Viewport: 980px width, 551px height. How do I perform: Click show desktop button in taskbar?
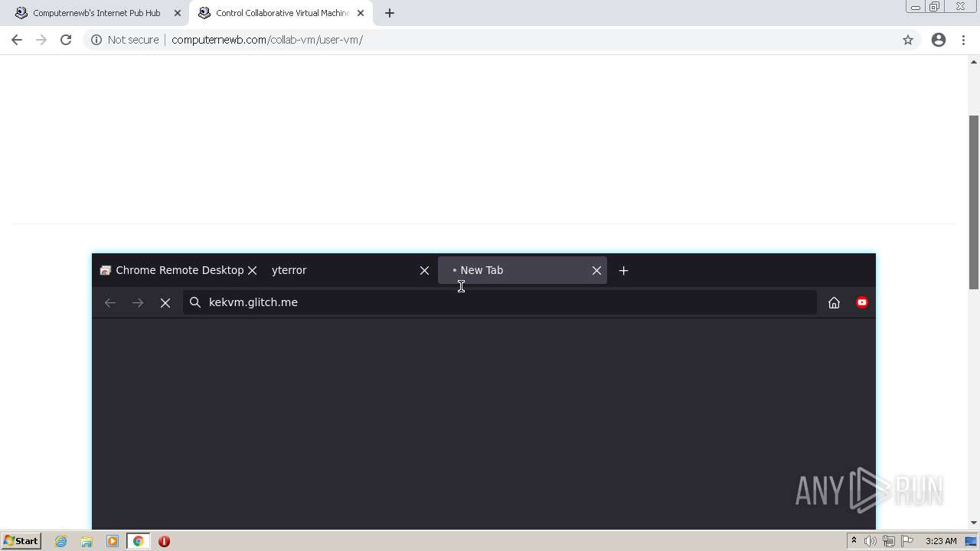(972, 541)
